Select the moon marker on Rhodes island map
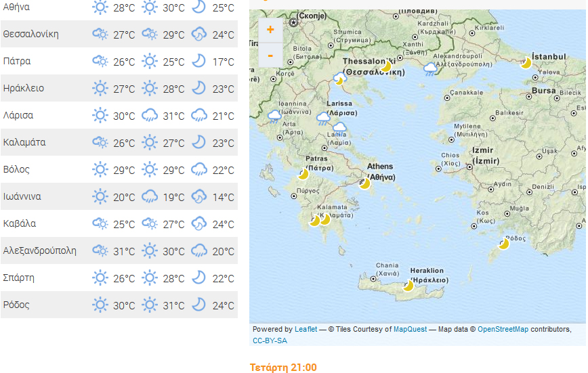Screen dimensions: 588x373 tap(503, 244)
